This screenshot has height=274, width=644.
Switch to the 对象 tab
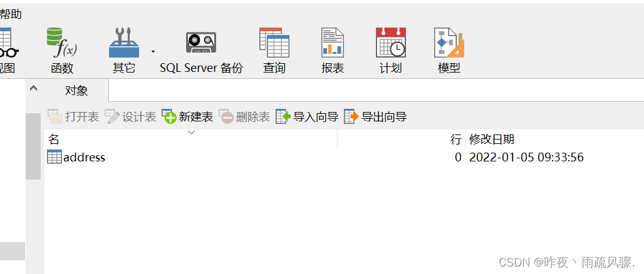[76, 91]
